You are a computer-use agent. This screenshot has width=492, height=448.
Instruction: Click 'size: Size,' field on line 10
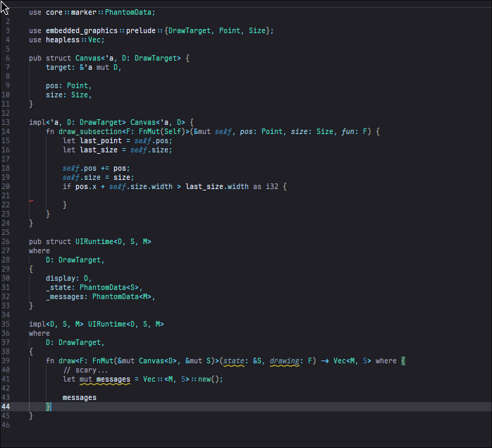[x=68, y=95]
